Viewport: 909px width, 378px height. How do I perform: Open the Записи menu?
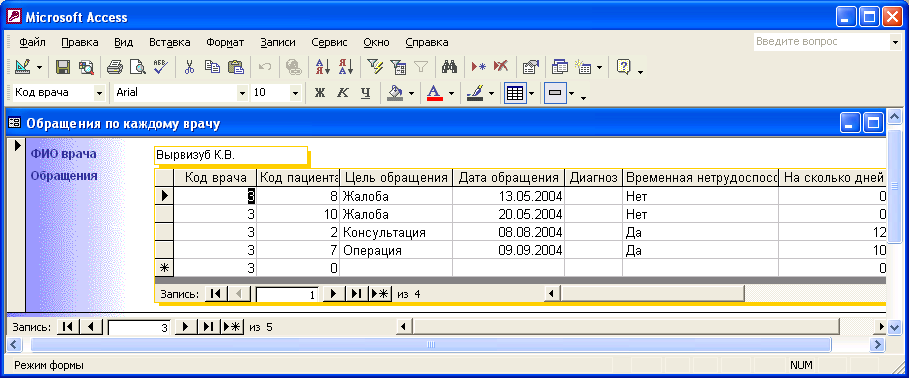coord(278,42)
